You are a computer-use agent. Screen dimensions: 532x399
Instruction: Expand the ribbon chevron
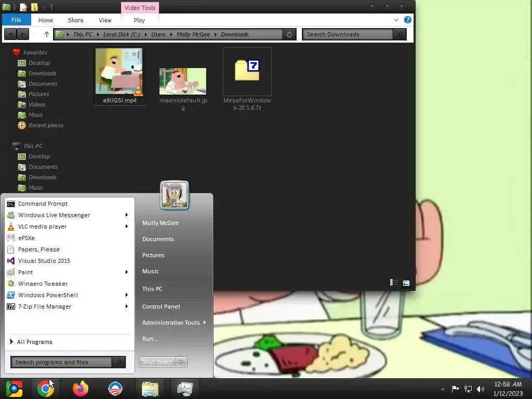(396, 20)
